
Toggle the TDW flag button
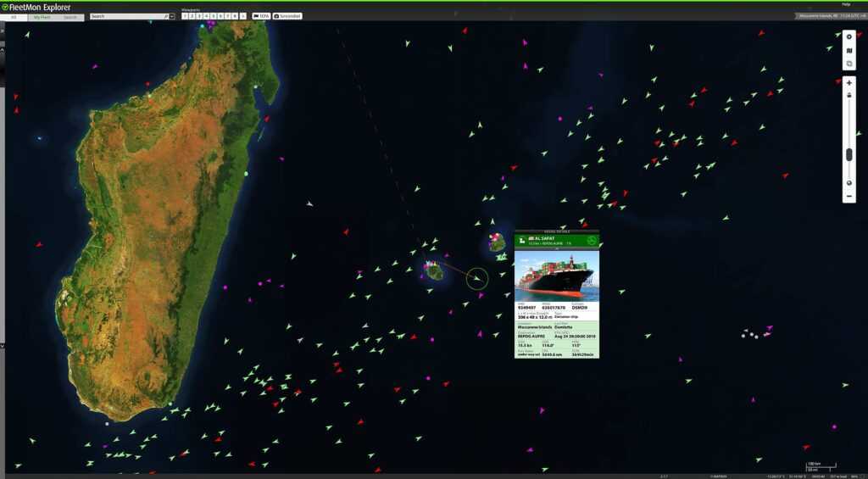click(x=261, y=16)
